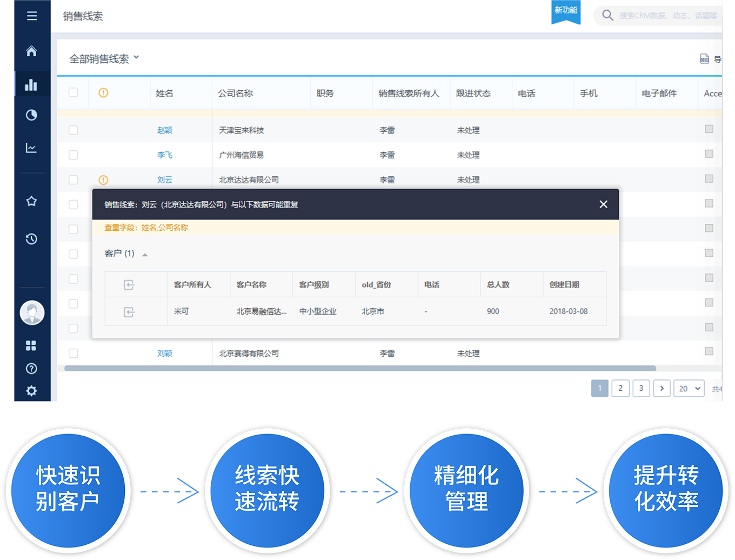Click the 北京赛得有限公司 company cell
735x560 pixels.
[x=249, y=353]
